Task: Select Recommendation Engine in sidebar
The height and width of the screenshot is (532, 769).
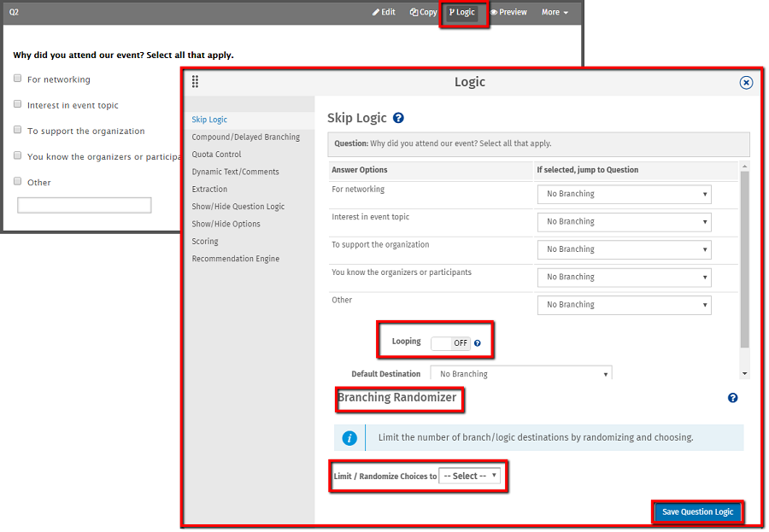Action: (236, 259)
